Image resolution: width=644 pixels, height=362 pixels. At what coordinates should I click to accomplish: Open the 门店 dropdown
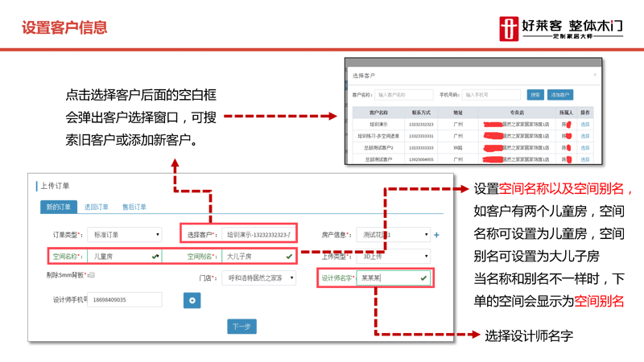(x=258, y=278)
